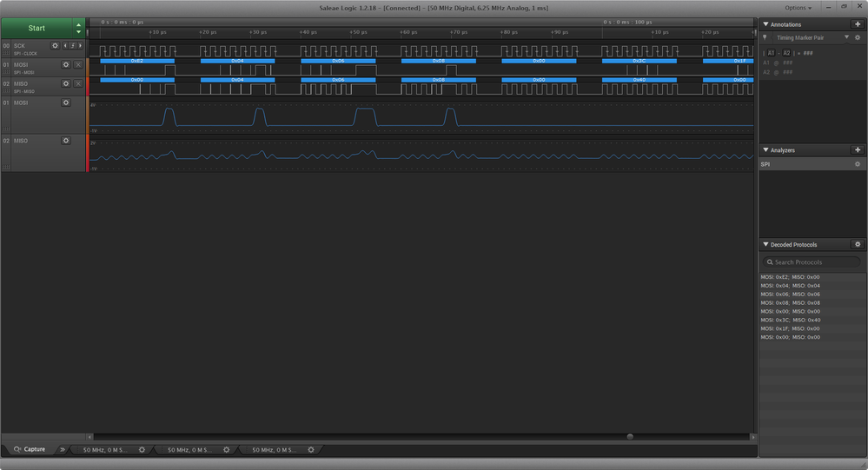
Task: Open second 50 MHz capture tab
Action: pos(190,450)
